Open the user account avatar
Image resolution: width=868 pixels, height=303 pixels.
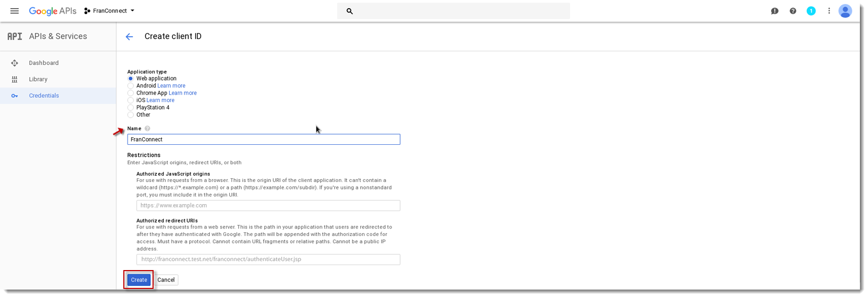(845, 11)
